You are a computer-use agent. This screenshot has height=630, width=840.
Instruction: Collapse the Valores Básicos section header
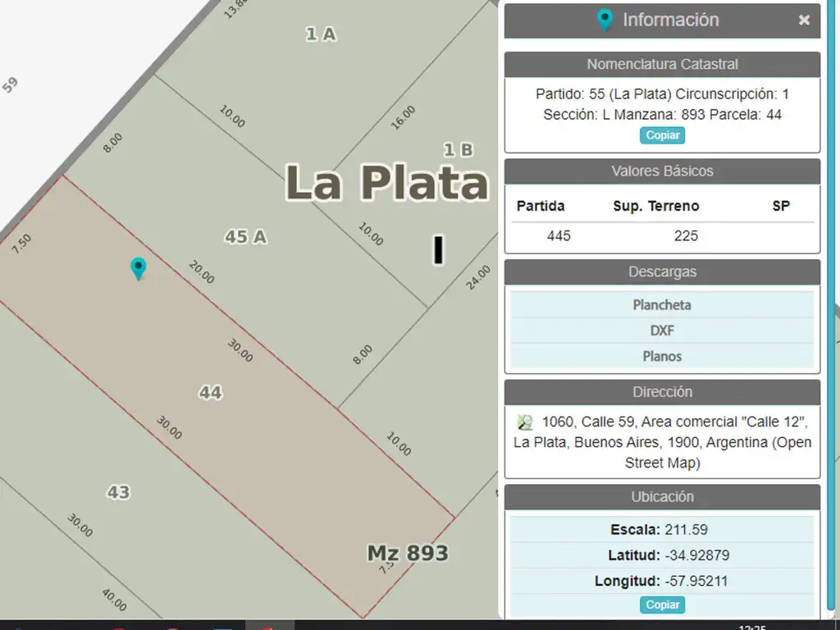pos(662,171)
